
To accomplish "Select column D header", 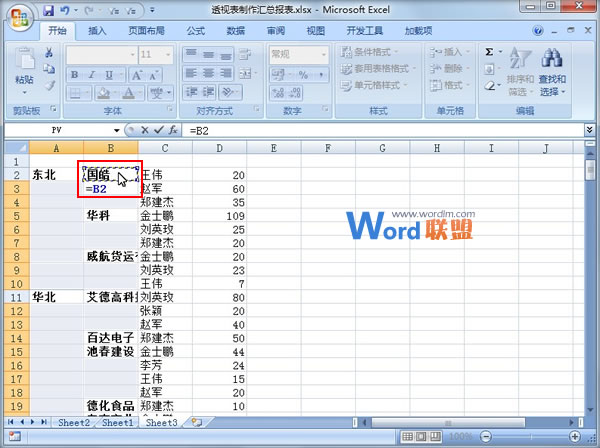I will [x=220, y=148].
